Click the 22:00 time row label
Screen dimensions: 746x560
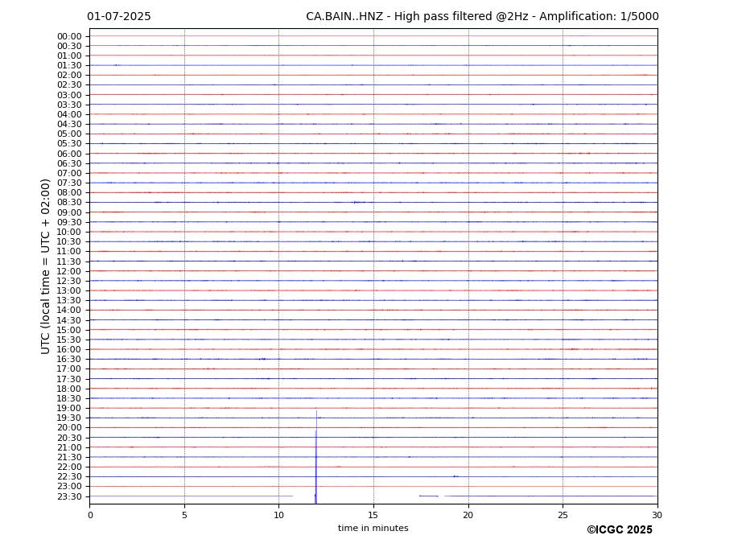[69, 467]
